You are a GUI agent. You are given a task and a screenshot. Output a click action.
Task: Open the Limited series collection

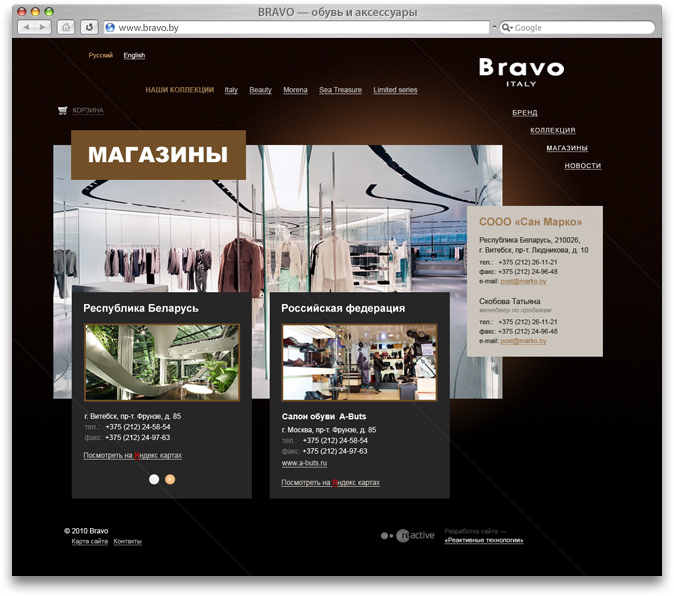coord(395,90)
